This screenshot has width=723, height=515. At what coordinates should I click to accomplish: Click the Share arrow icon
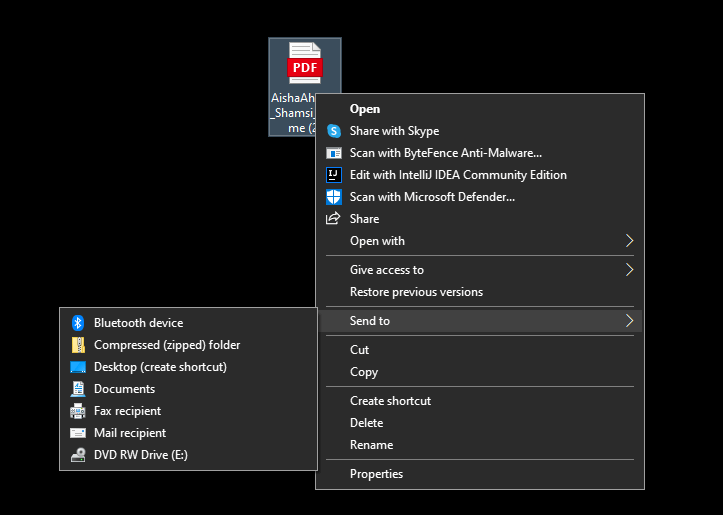(x=334, y=219)
